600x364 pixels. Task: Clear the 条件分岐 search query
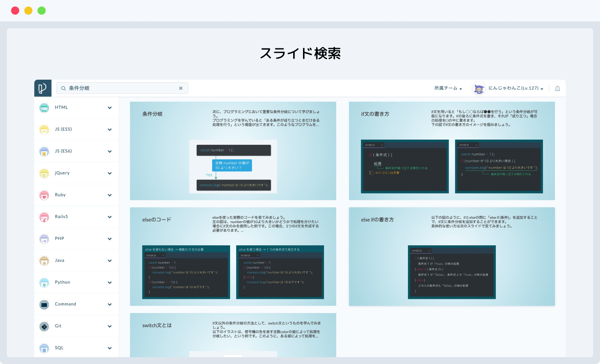click(180, 88)
